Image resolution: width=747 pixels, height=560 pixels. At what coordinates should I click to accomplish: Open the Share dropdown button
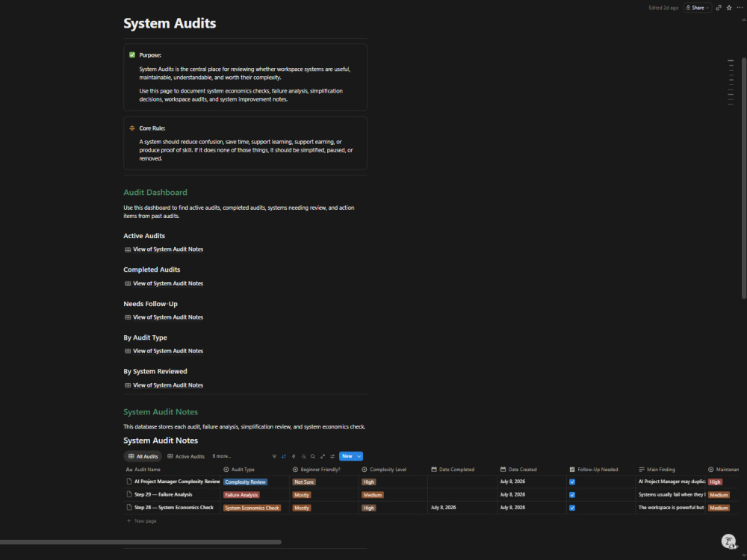[698, 7]
